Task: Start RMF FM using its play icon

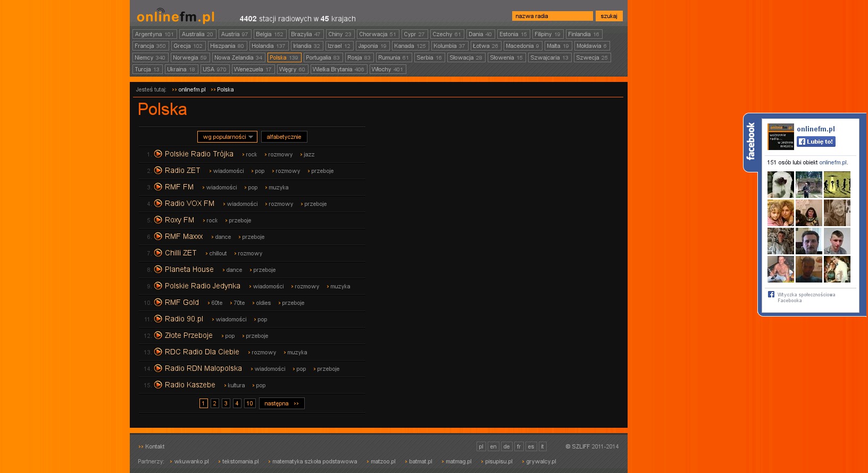Action: [158, 187]
